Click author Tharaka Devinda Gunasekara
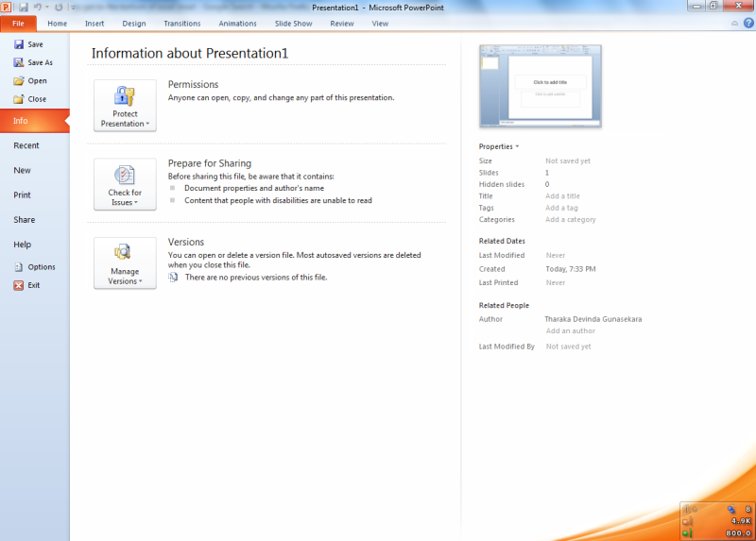 [x=593, y=319]
